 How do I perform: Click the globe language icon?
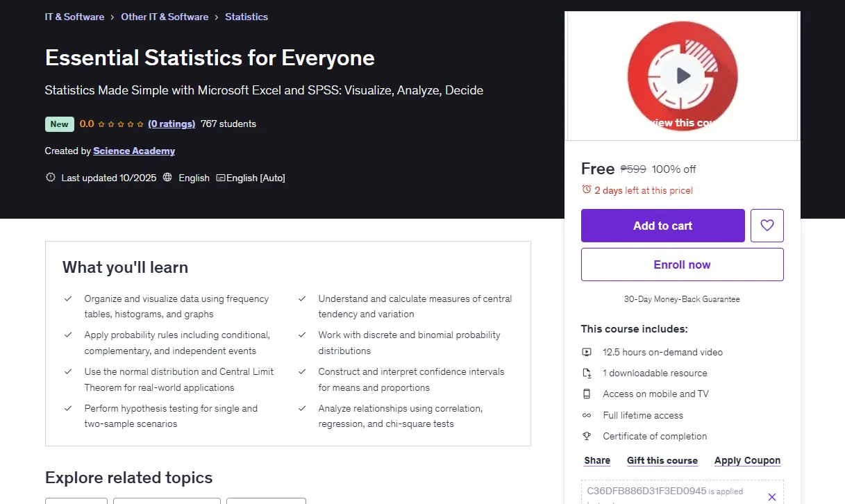167,178
